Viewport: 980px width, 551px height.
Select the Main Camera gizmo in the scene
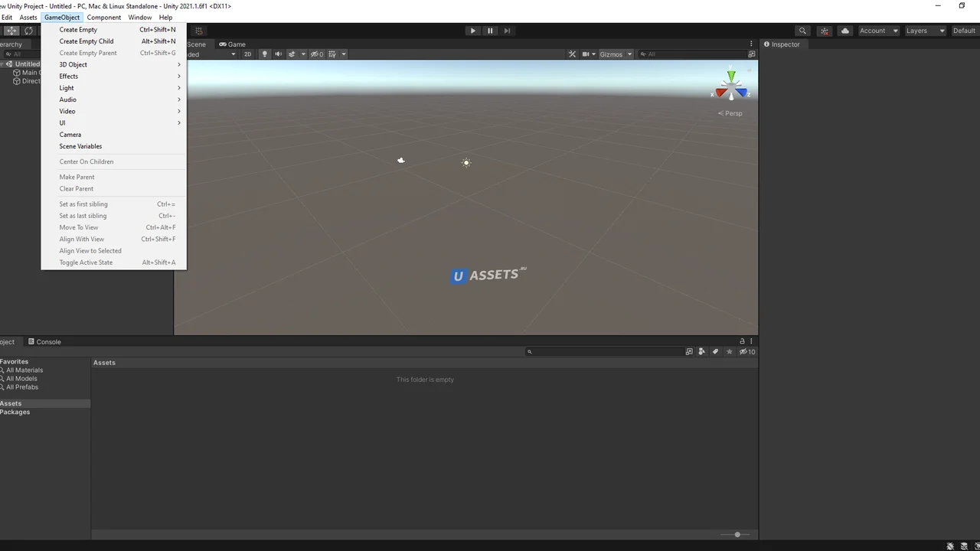401,160
